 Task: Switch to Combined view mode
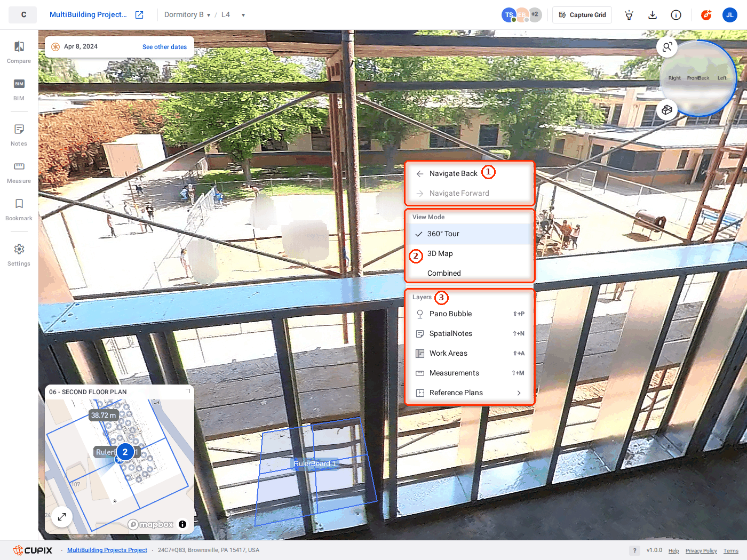point(470,273)
